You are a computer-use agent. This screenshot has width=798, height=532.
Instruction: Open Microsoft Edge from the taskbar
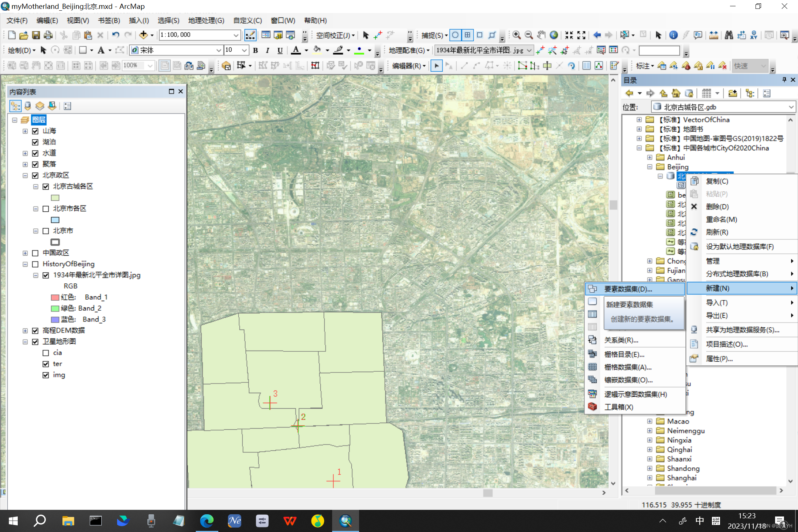pyautogui.click(x=207, y=521)
